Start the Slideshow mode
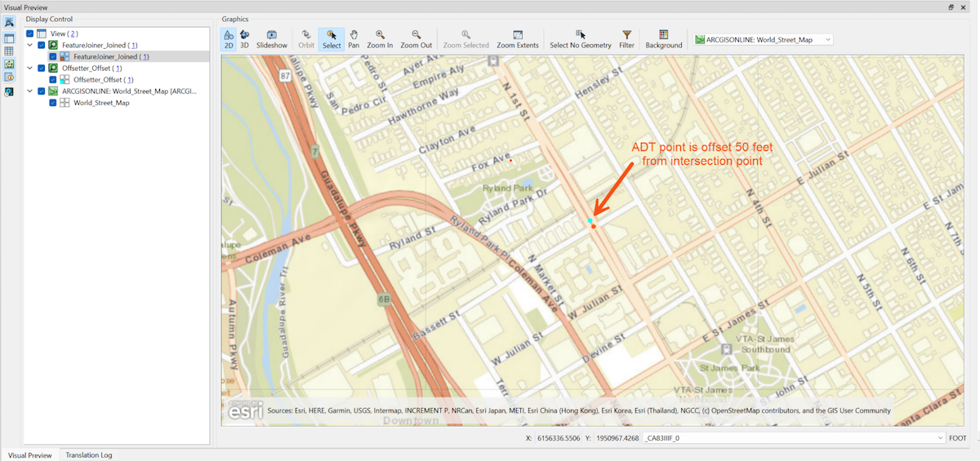 click(272, 39)
